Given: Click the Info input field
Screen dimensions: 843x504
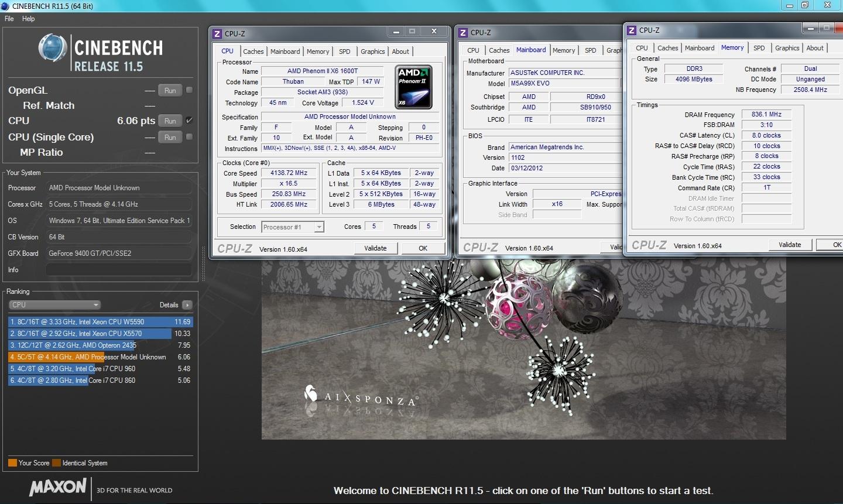Looking at the screenshot, I should click(x=119, y=270).
